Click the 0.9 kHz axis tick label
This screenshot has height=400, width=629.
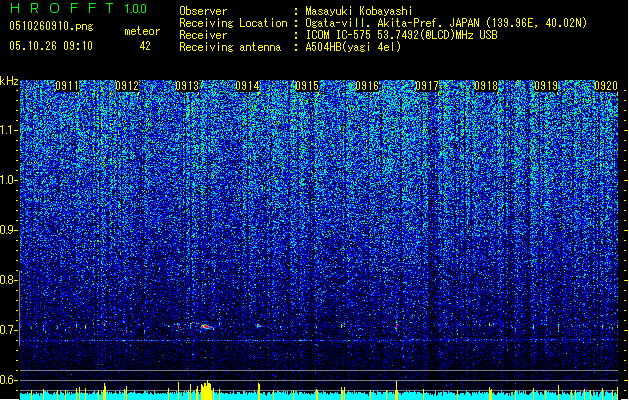pos(9,230)
